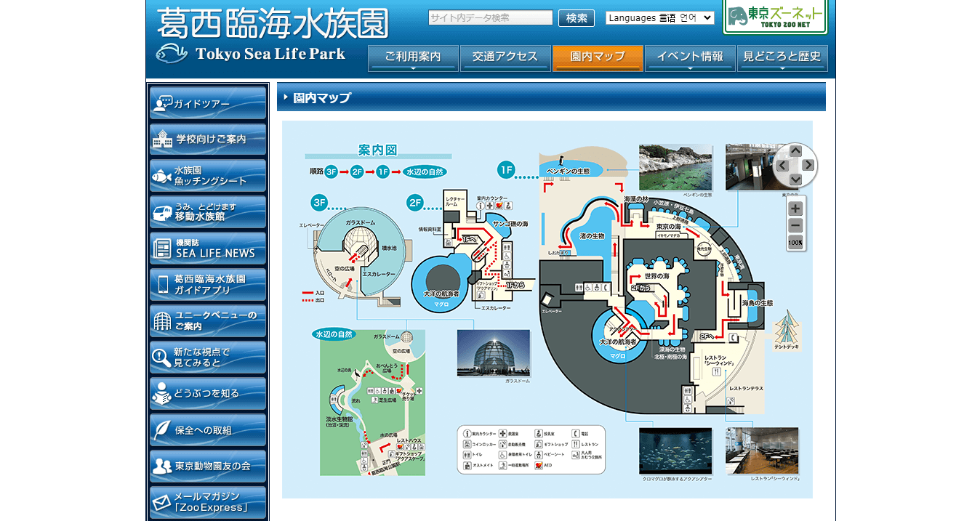
Task: Open the Languages dropdown
Action: (x=660, y=17)
